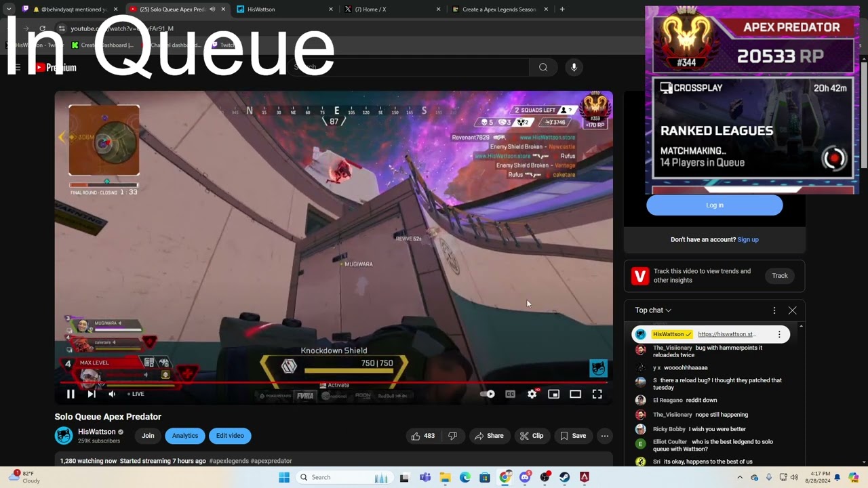Click the taskbar Search box

click(x=344, y=477)
